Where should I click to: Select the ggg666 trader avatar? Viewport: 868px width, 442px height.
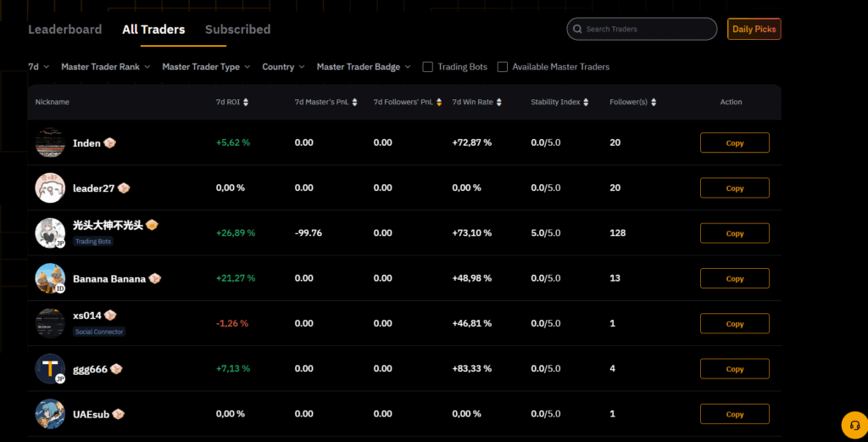pos(50,368)
